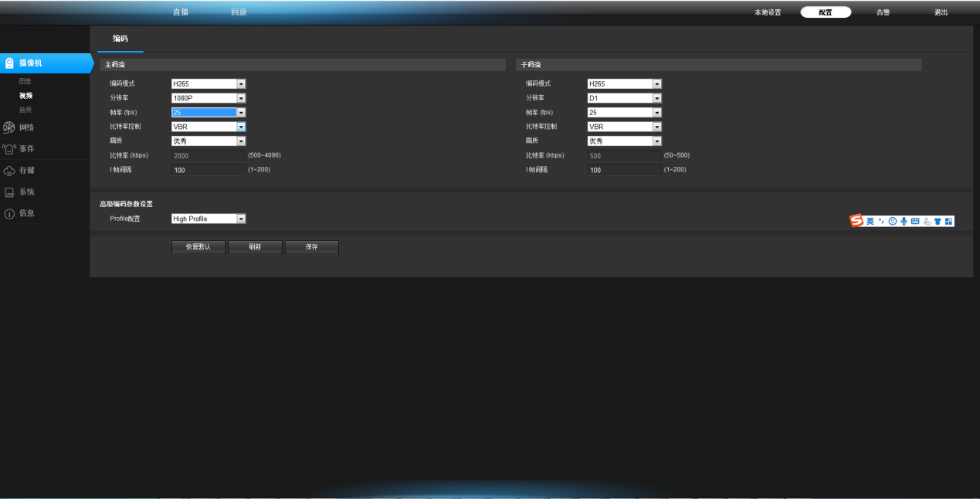Toggle the 英 language mode in the IME bar
Viewport: 980px width, 499px height.
870,222
